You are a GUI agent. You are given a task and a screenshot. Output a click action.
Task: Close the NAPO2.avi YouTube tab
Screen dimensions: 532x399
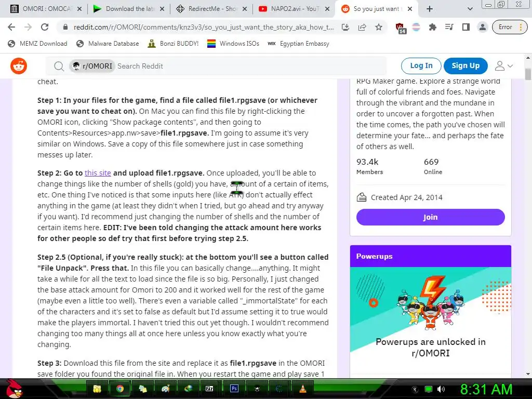click(327, 9)
